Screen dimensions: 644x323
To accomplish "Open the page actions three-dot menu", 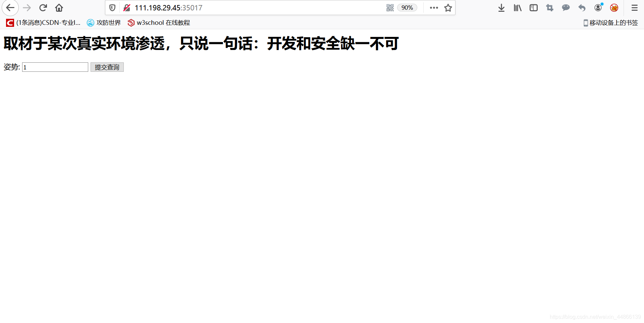I will click(x=434, y=7).
